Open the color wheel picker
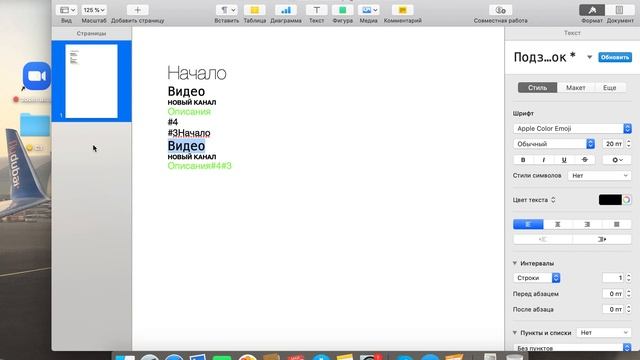Screen dimensions: 640x360 pyautogui.click(x=627, y=200)
